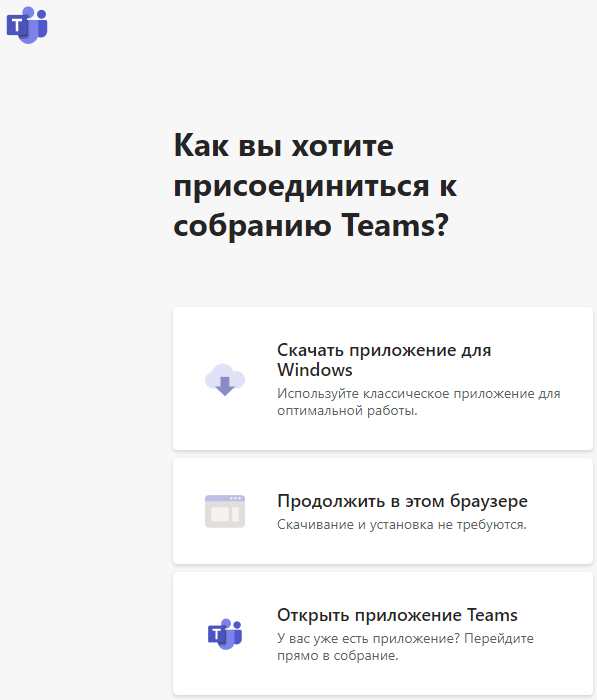The height and width of the screenshot is (700, 597).
Task: Select "Продолжить в этом браузере"
Action: tap(383, 511)
